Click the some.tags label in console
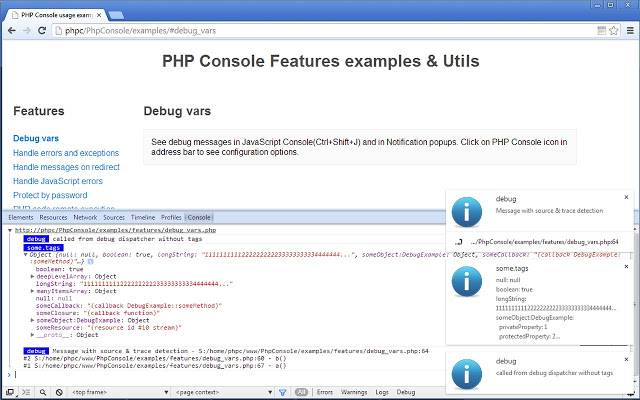This screenshot has height=400, width=640. pyautogui.click(x=43, y=248)
